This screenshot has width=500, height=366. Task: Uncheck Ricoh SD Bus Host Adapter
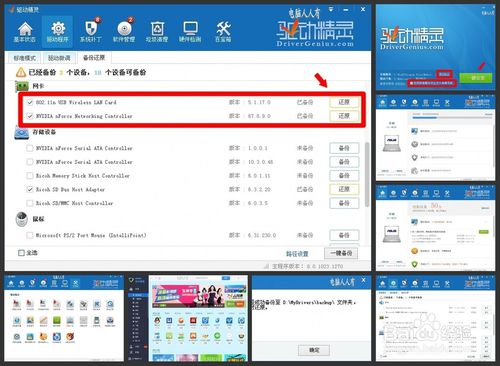tap(30, 189)
